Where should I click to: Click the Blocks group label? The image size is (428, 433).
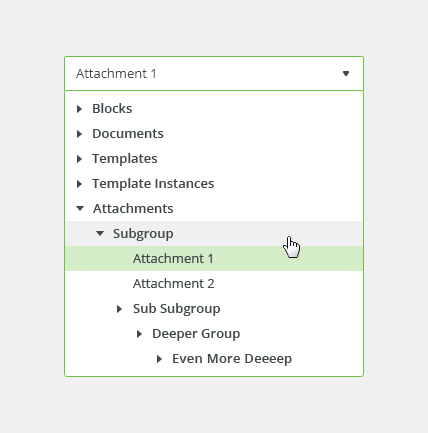(112, 109)
